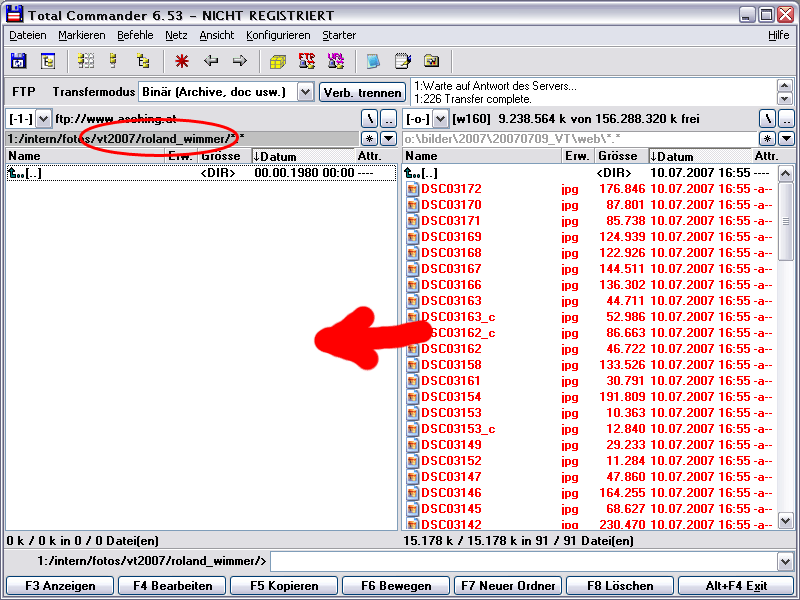
Task: Open the FTP connect toolbar icon
Action: click(x=307, y=61)
